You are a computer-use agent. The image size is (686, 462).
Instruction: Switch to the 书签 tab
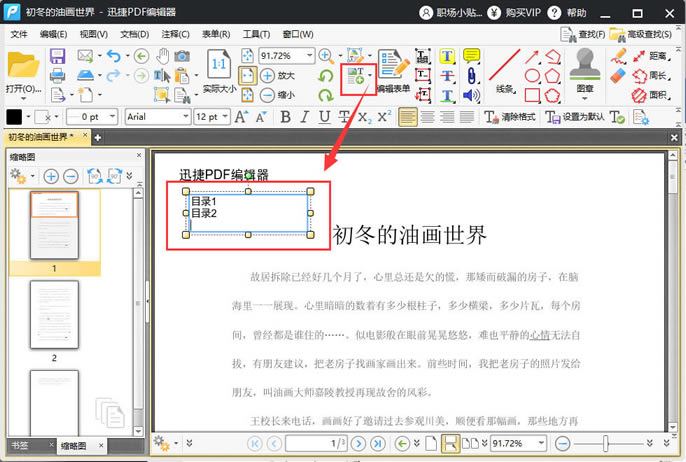point(20,445)
